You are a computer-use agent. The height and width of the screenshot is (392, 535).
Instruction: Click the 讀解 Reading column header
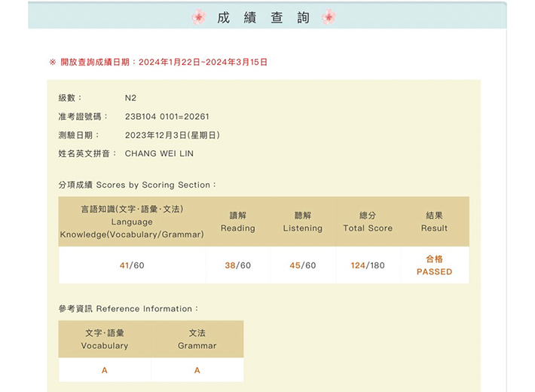point(238,222)
